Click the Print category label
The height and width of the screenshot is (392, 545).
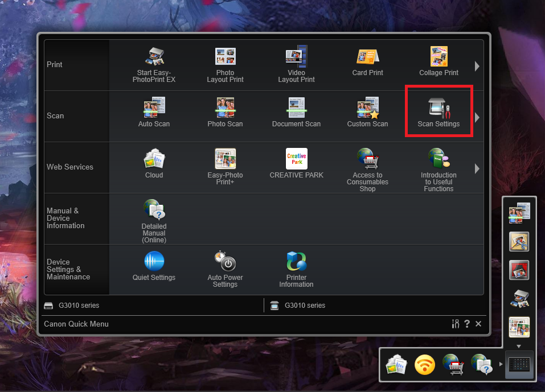(55, 65)
